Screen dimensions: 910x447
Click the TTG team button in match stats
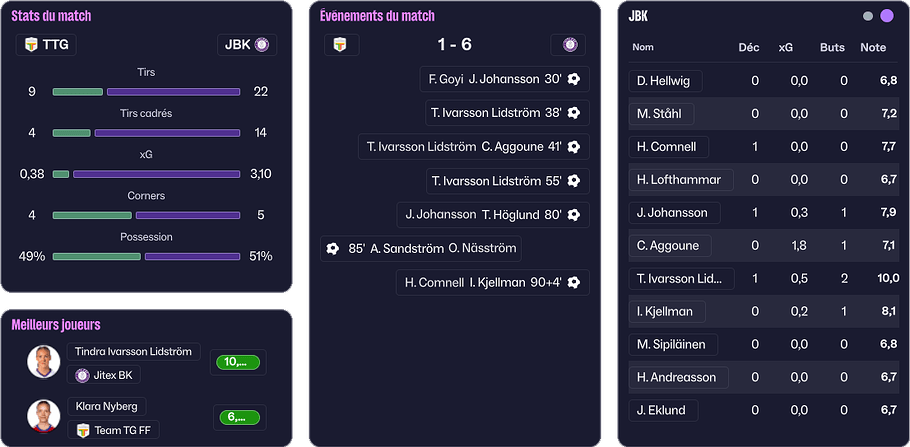point(46,45)
